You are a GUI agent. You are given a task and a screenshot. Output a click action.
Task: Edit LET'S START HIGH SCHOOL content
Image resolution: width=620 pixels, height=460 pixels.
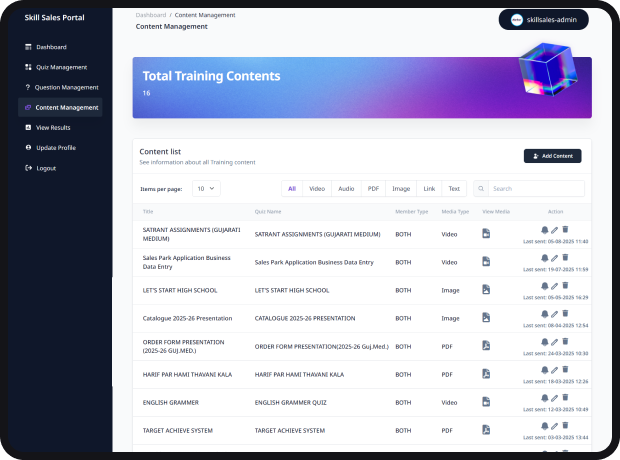coord(554,286)
